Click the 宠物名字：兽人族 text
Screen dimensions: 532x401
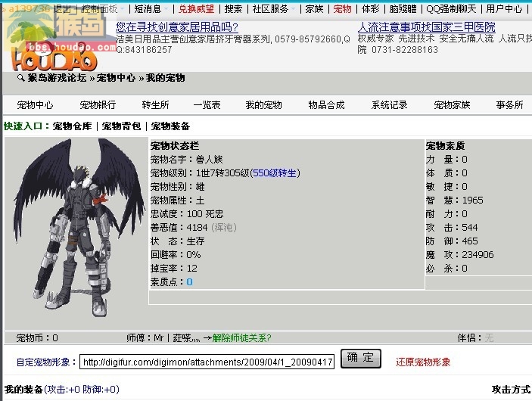(187, 160)
